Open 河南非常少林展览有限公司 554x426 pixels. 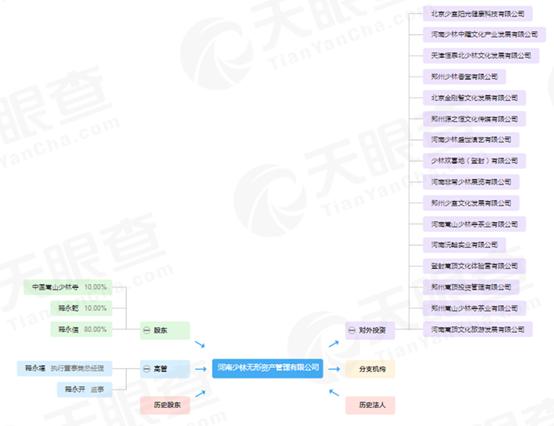coord(471,182)
